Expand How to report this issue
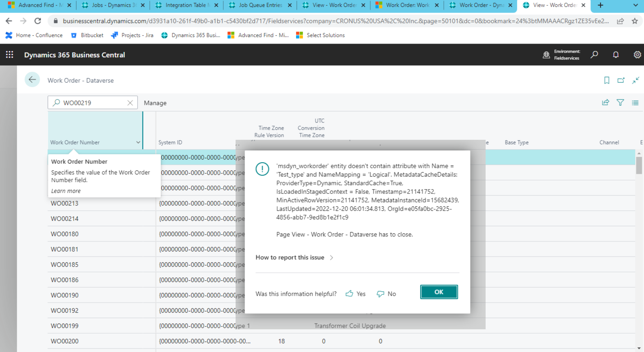Screen dimensions: 644x352 point(294,257)
